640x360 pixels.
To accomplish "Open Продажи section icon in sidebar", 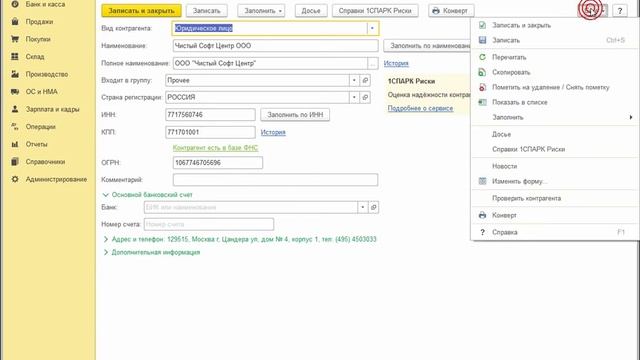I will 15,22.
